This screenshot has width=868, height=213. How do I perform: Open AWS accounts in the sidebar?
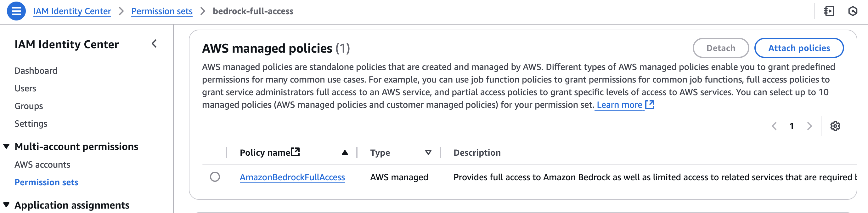tap(42, 164)
